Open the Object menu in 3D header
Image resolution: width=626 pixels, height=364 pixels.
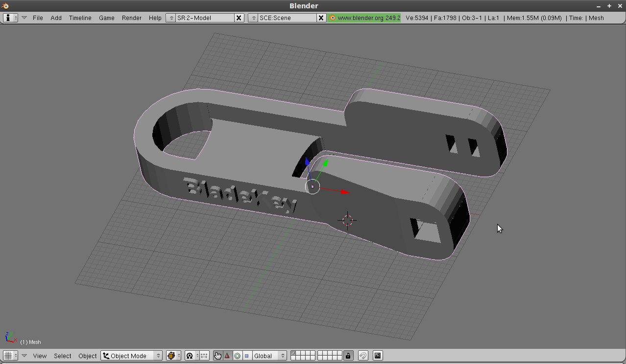88,356
